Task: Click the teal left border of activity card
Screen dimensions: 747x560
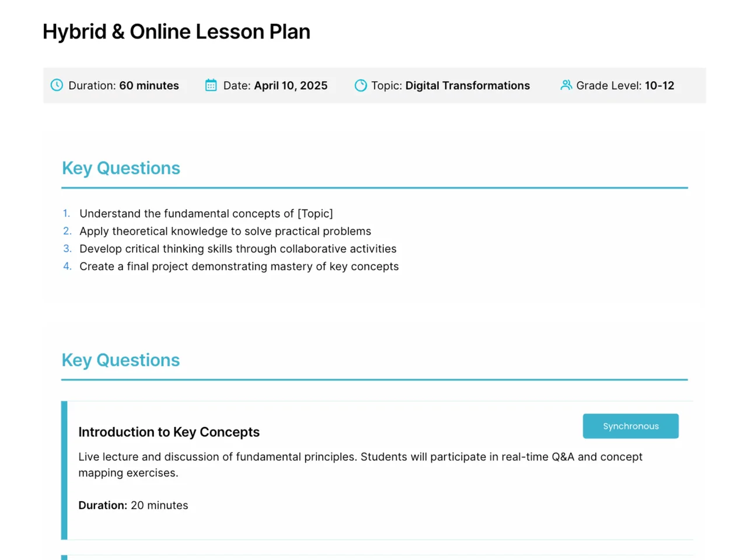Action: [64, 470]
